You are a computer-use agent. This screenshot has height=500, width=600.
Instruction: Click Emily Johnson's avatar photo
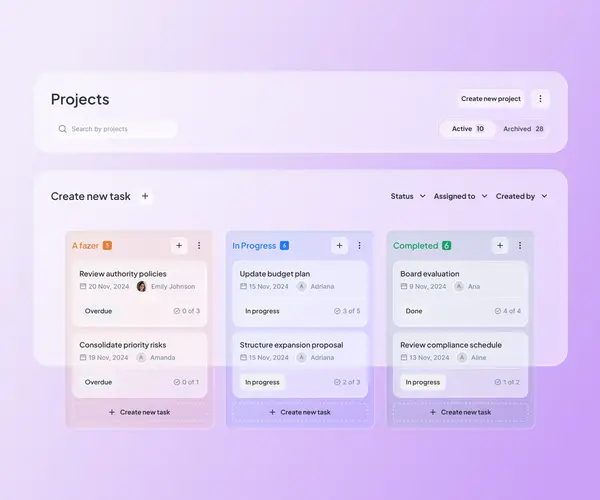point(142,286)
